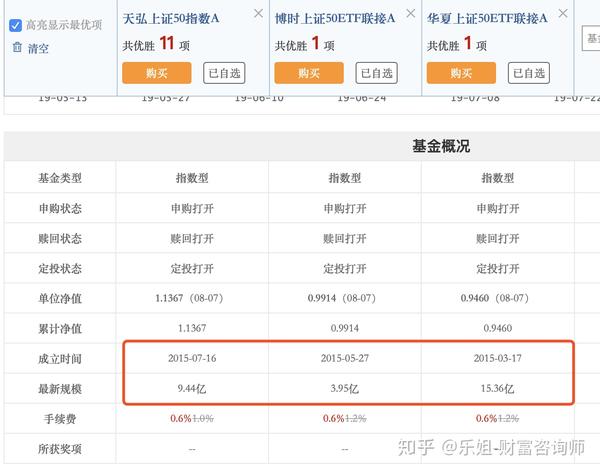Click the 赎回状态 row label

[x=60, y=238]
